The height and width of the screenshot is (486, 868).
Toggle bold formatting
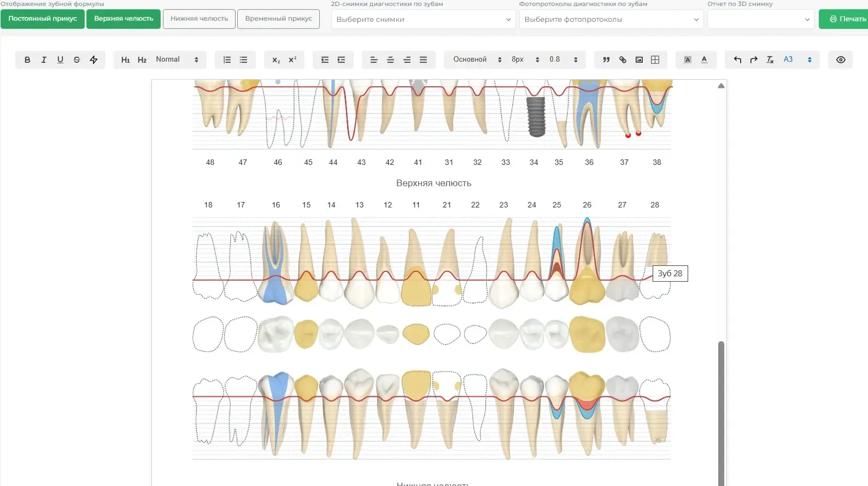click(x=27, y=60)
